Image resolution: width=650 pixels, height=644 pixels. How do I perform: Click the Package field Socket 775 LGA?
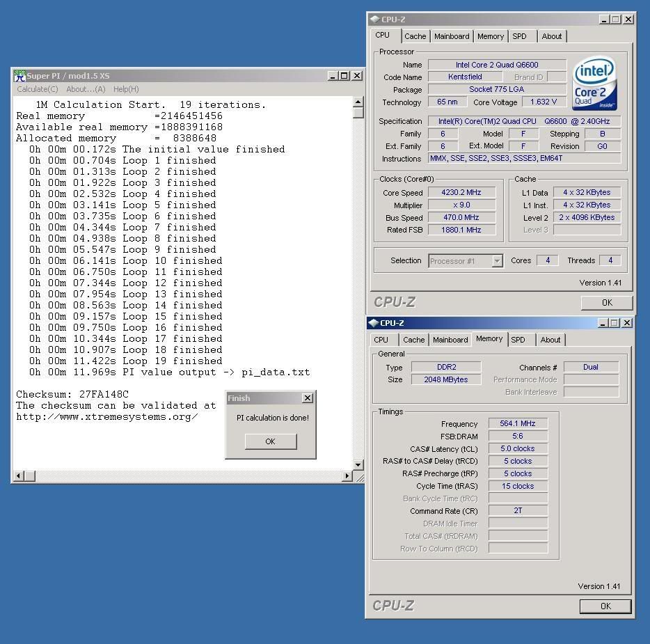coord(497,89)
